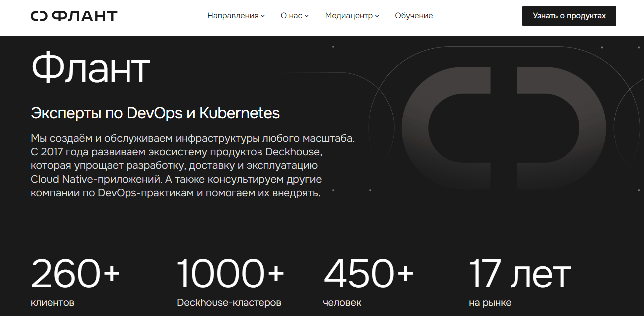
Task: Click the Deckhouse-кластеров label
Action: (229, 302)
